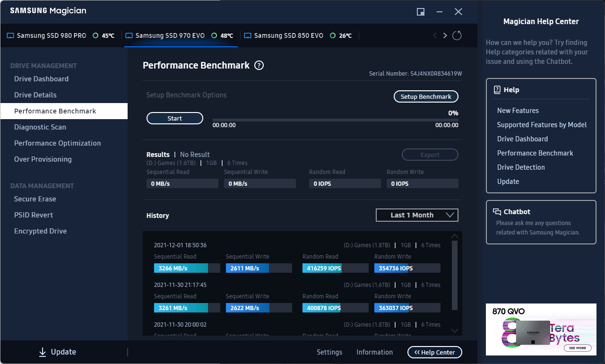Select Performance Benchmark in sidebar
The image size is (605, 364).
coord(64,111)
